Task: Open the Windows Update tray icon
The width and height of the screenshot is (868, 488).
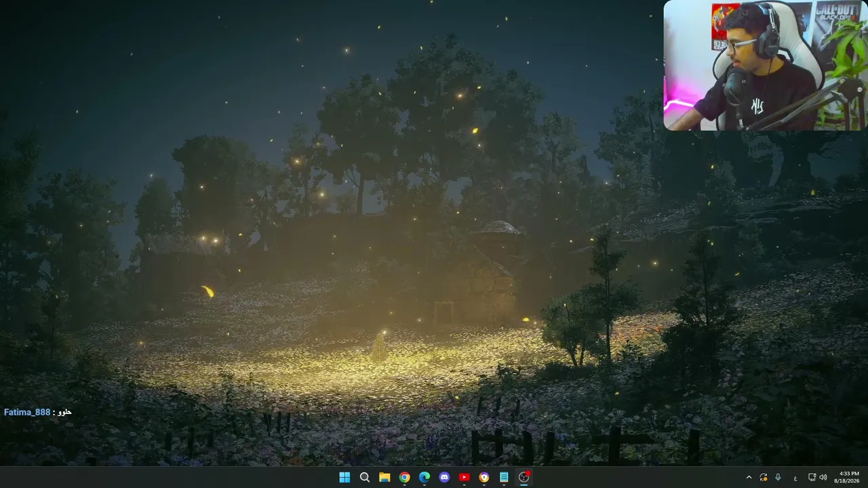Action: [x=764, y=477]
